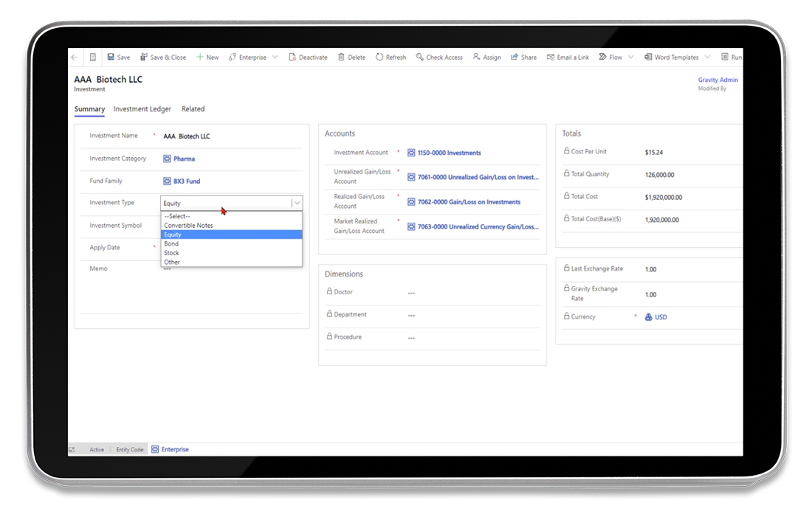The height and width of the screenshot is (531, 812).
Task: Switch to the Investment Ledger tab
Action: (142, 109)
